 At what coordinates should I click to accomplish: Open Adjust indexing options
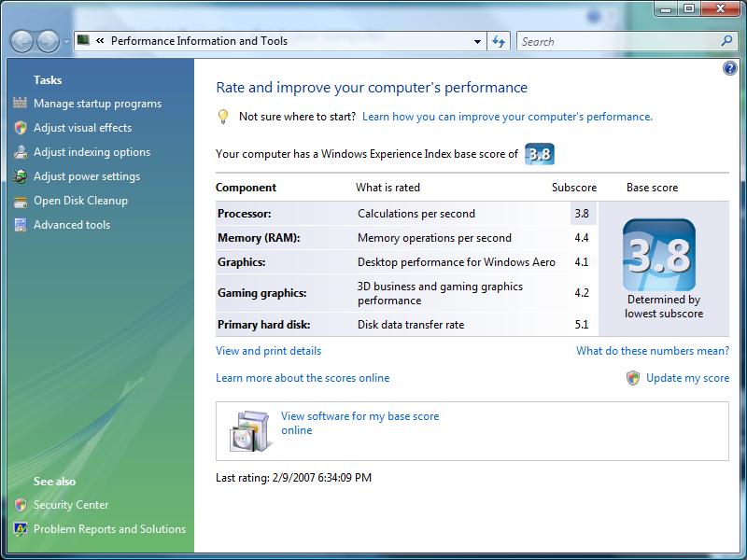pyautogui.click(x=92, y=152)
